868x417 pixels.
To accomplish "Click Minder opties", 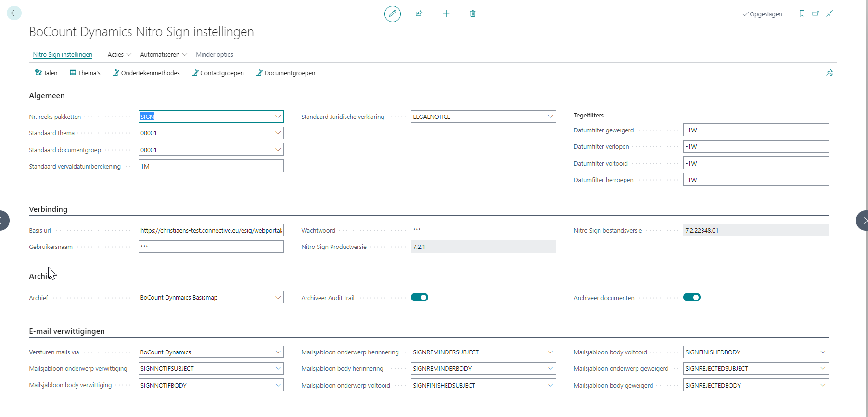I will [x=215, y=55].
